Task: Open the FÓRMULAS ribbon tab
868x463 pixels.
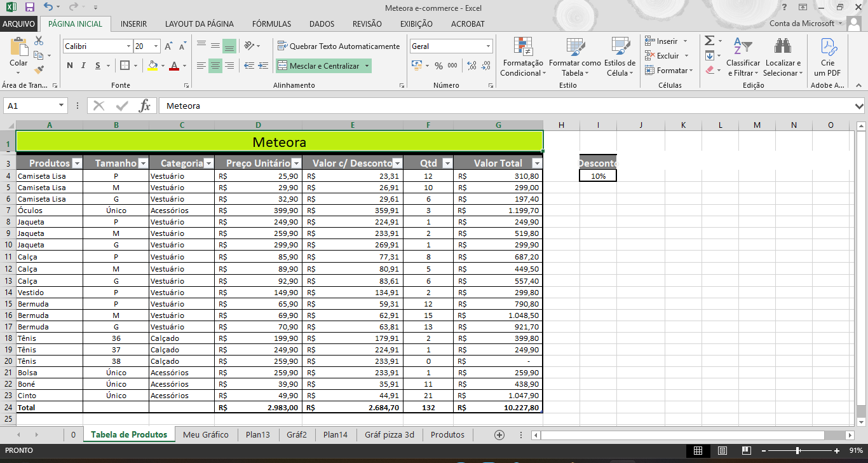Action: click(271, 24)
